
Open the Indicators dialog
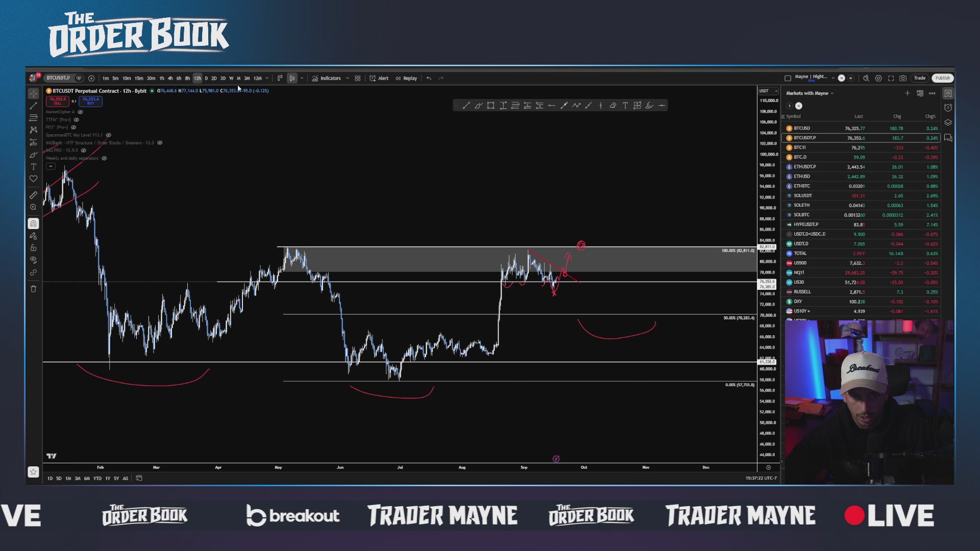[x=326, y=78]
